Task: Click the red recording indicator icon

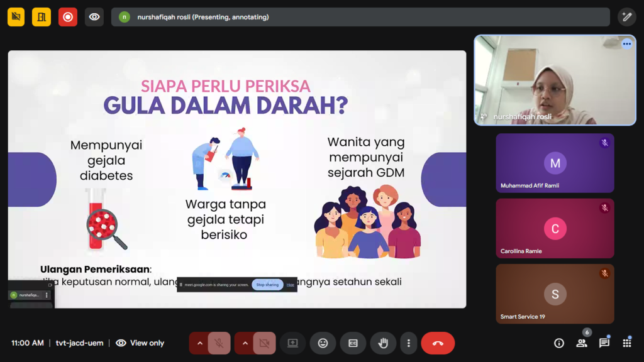Action: pos(68,17)
